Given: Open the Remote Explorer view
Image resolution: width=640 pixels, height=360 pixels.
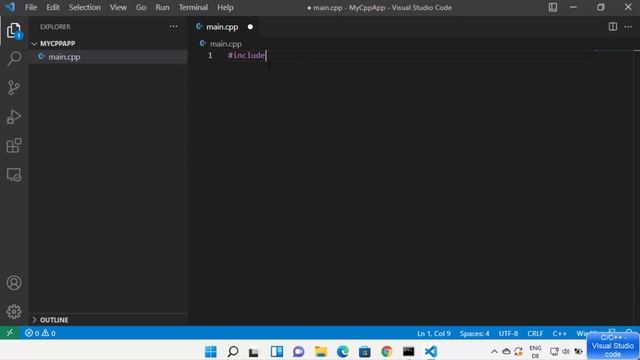Looking at the screenshot, I should click(x=14, y=175).
